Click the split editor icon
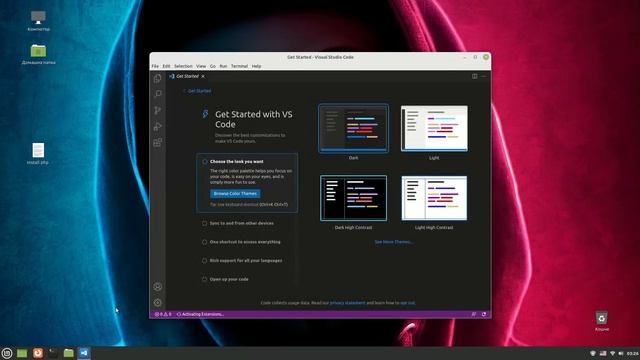 [x=474, y=76]
